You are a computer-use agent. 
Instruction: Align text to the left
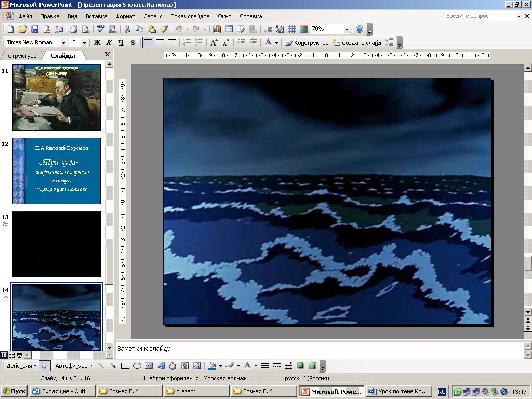click(148, 43)
